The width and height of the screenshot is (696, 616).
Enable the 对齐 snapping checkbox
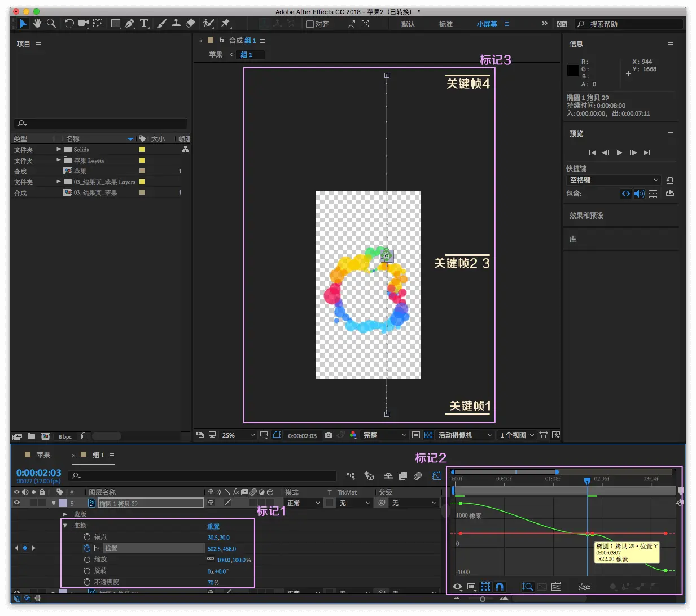[310, 24]
